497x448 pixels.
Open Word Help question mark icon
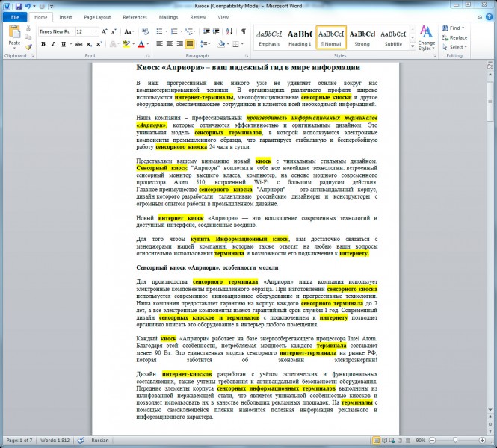[x=489, y=17]
